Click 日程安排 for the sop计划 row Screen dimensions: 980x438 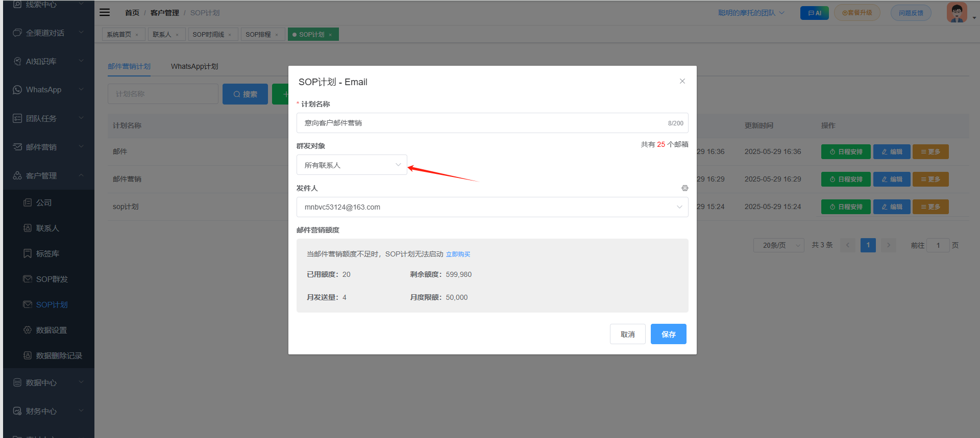[x=846, y=207]
